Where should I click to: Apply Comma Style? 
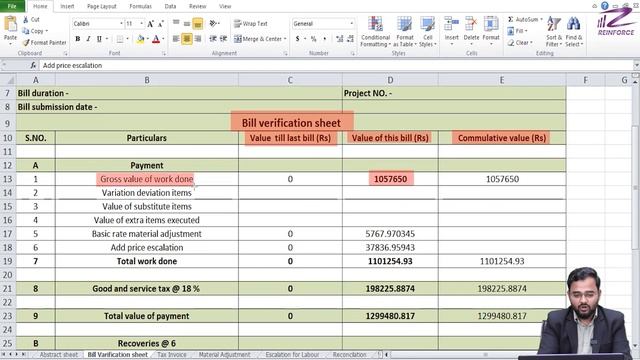324,39
